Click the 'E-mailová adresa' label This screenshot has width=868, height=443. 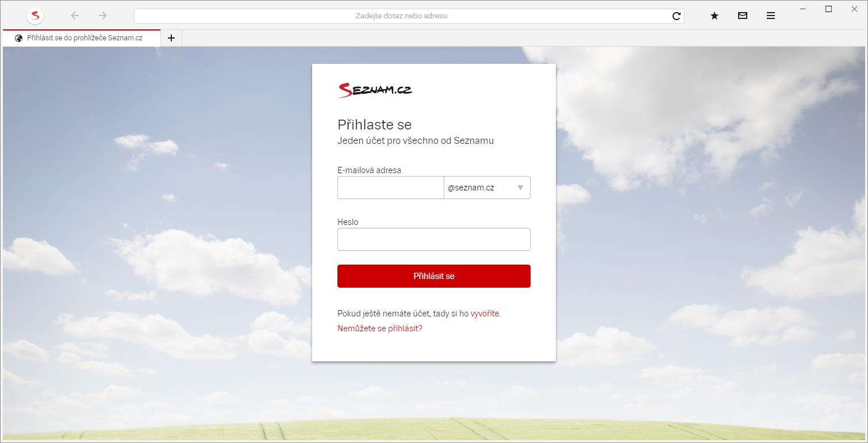pos(370,170)
